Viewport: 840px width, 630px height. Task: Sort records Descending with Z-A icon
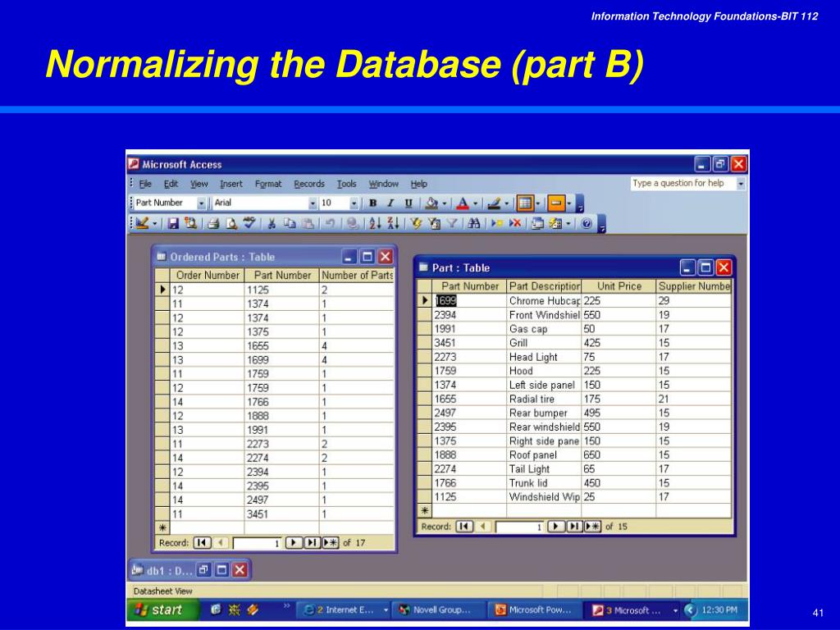point(393,223)
